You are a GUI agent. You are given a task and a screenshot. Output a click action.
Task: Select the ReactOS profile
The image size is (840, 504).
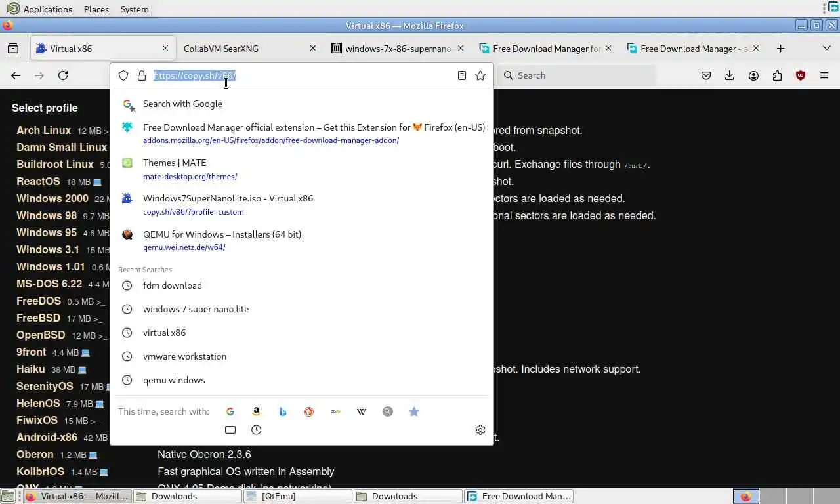38,181
